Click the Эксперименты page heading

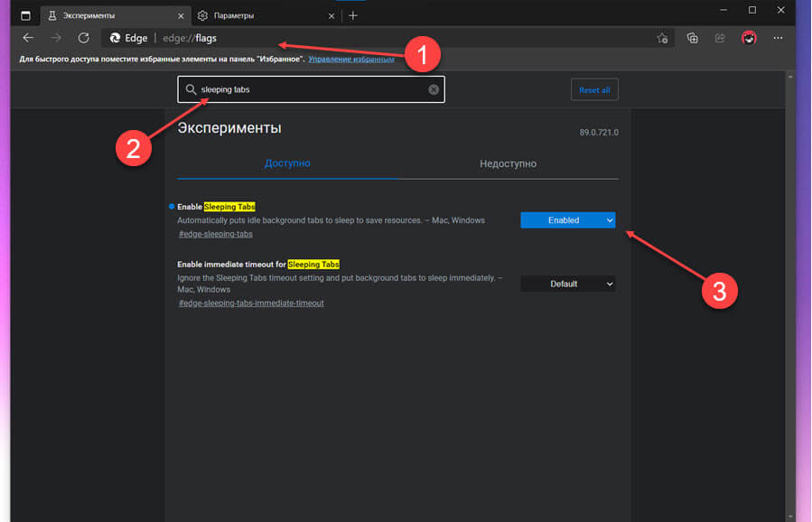click(229, 128)
